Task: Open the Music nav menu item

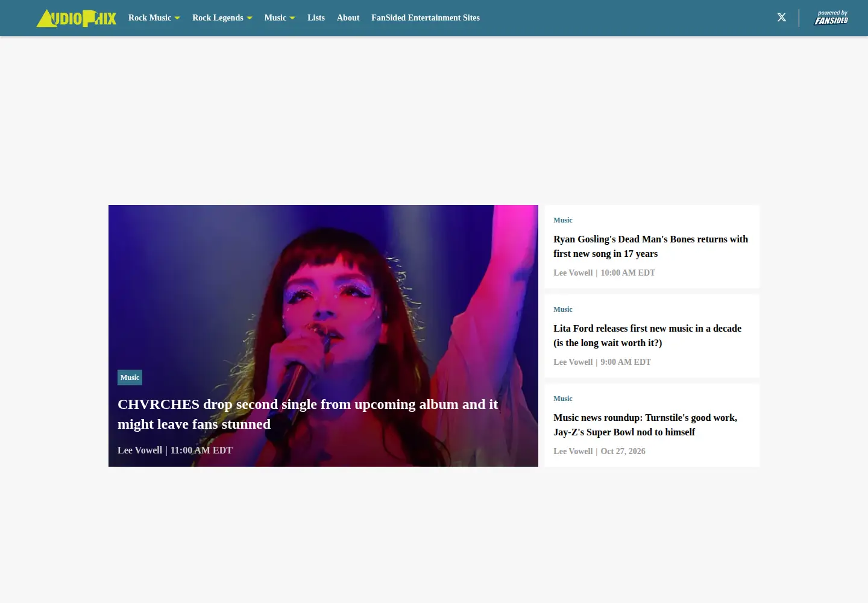Action: pos(275,17)
